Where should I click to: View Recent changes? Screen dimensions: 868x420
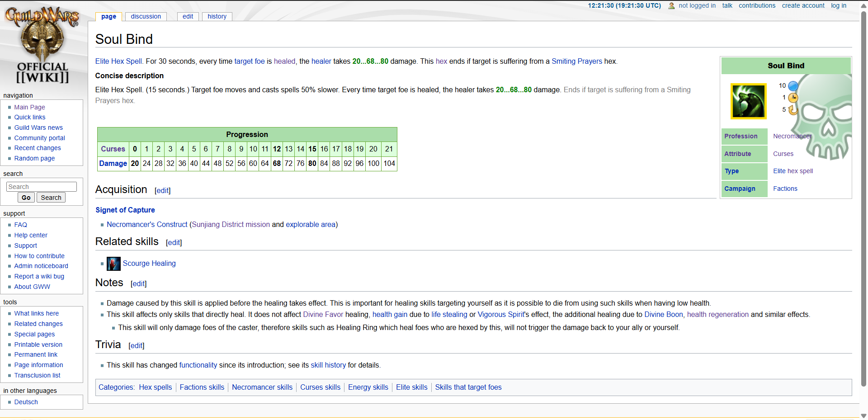tap(38, 148)
